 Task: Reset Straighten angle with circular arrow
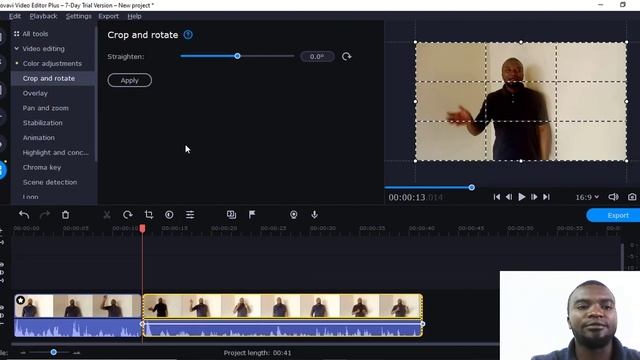click(347, 56)
